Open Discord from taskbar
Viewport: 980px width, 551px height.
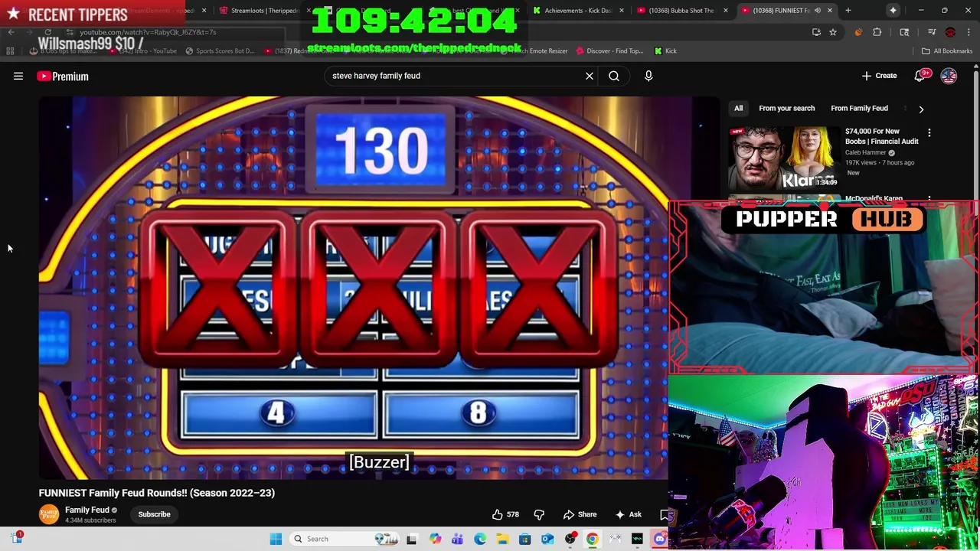click(x=660, y=539)
